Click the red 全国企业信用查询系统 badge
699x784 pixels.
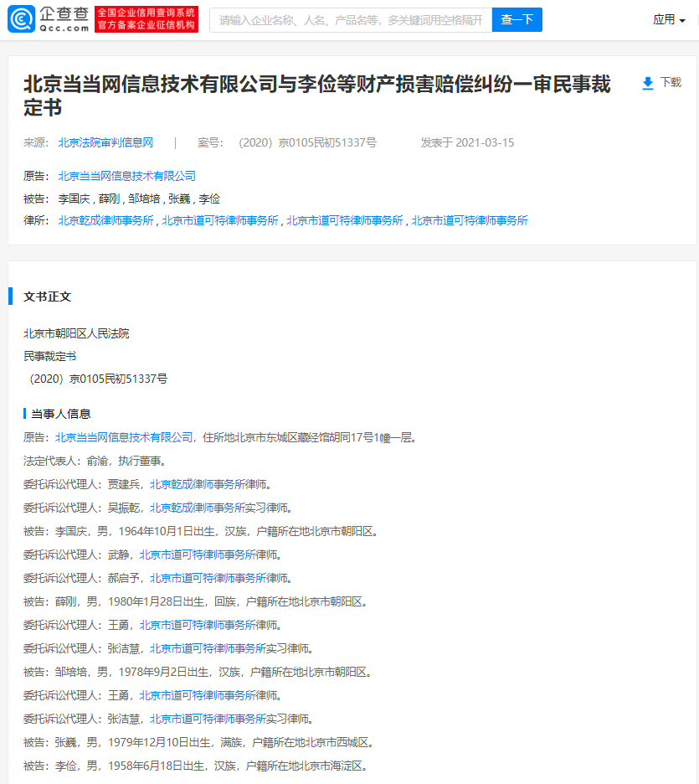(146, 19)
